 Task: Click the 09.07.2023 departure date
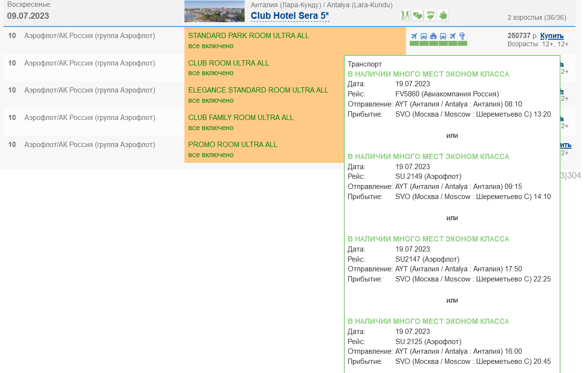28,16
